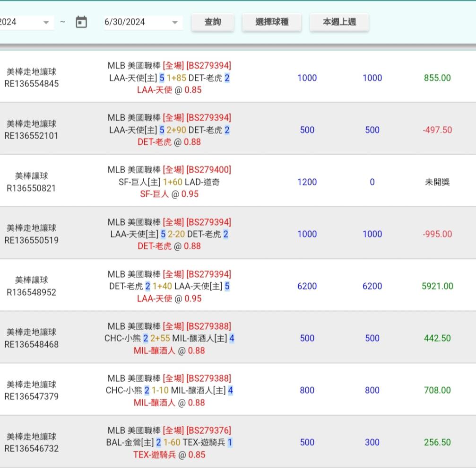Select bet record RE136554845
Image resolution: width=476 pixels, height=473 pixels.
point(32,84)
